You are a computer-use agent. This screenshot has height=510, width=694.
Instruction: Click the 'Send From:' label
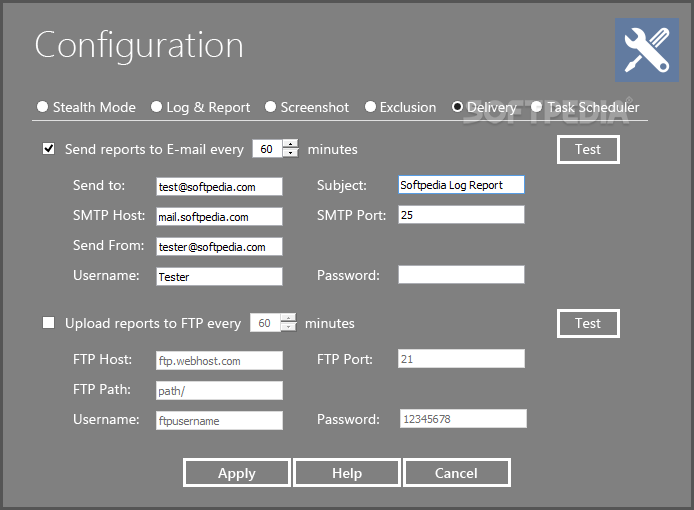point(108,245)
